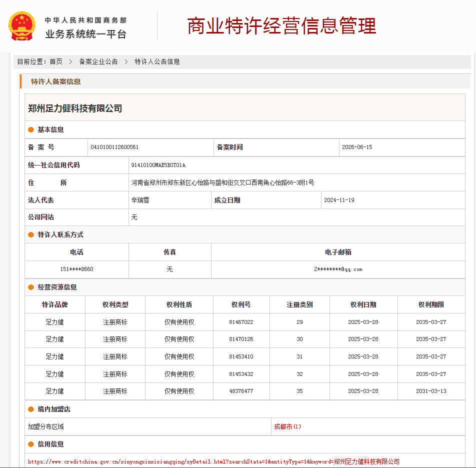Click the 电子邮箱 column header

[x=338, y=252]
